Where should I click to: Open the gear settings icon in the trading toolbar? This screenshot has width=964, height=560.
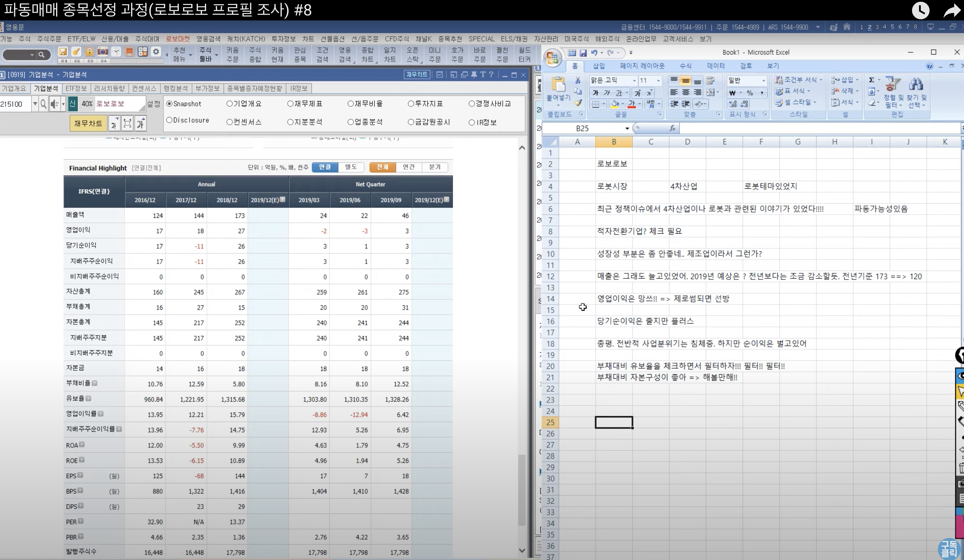click(156, 52)
